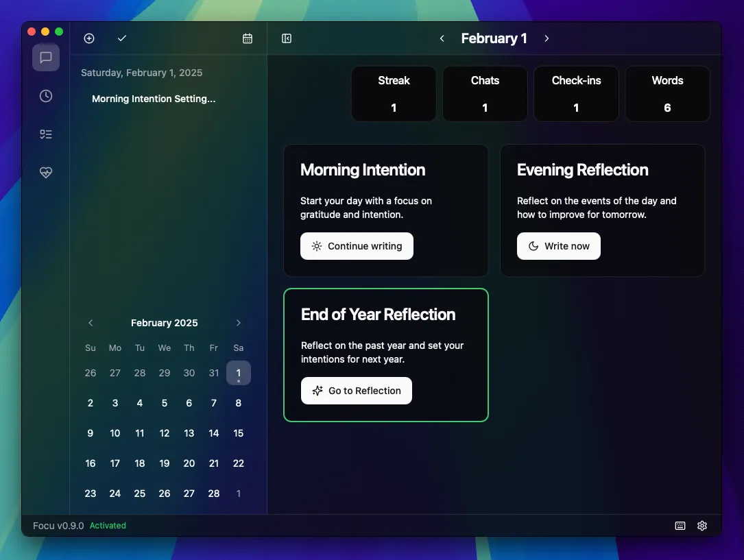This screenshot has width=744, height=560.
Task: Show next month in mini calendar
Action: [x=238, y=323]
